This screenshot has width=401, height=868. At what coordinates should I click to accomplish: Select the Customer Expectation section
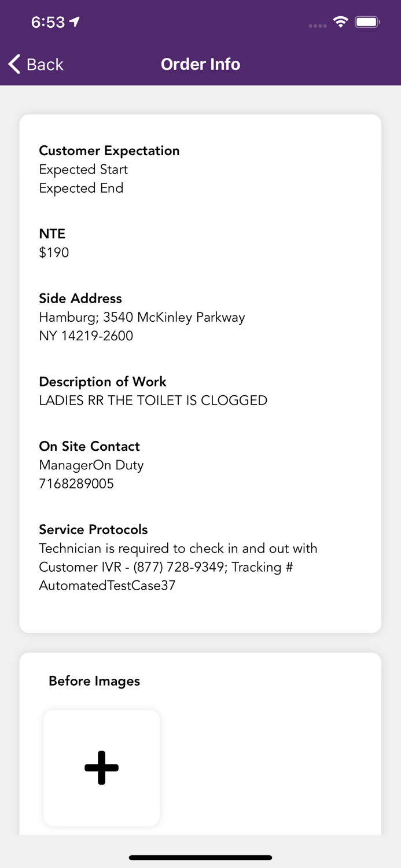pos(109,150)
